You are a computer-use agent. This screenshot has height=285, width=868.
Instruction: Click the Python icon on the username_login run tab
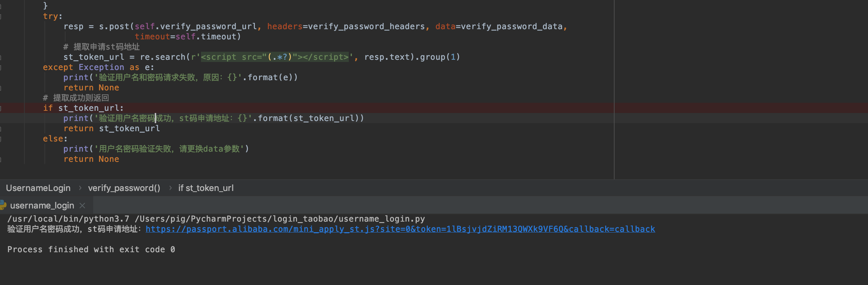[3, 205]
